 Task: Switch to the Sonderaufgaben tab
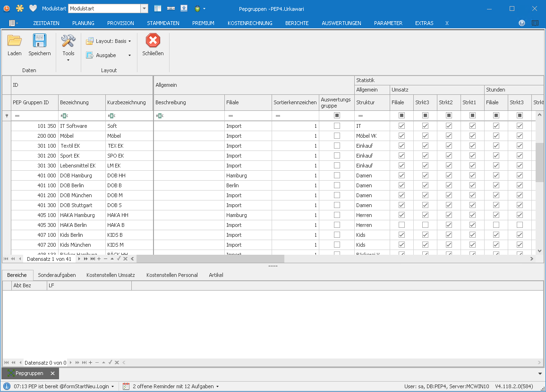click(57, 275)
